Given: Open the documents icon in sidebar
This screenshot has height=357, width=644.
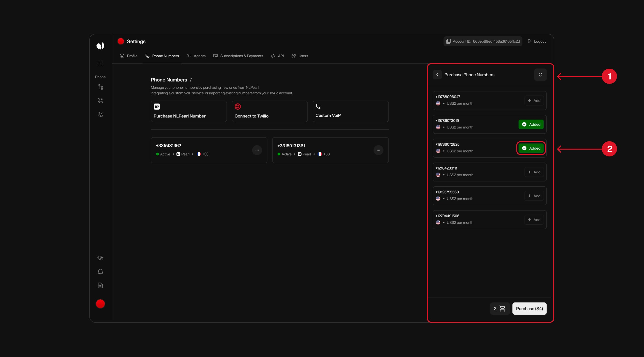Looking at the screenshot, I should click(100, 285).
